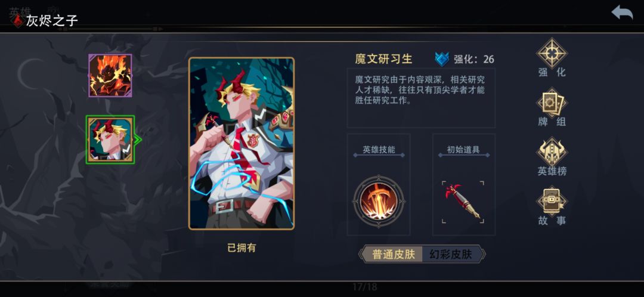
Task: Open the 强化 enhancement icon
Action: pos(552,53)
